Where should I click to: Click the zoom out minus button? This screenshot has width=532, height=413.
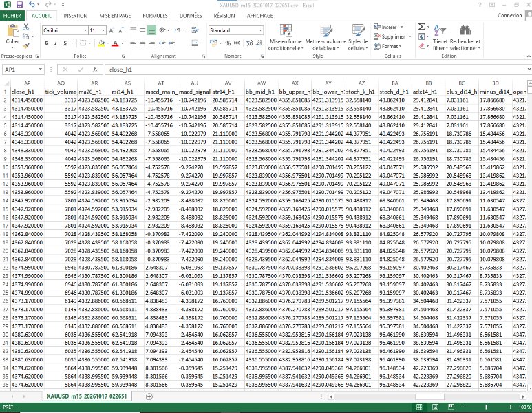point(462,407)
